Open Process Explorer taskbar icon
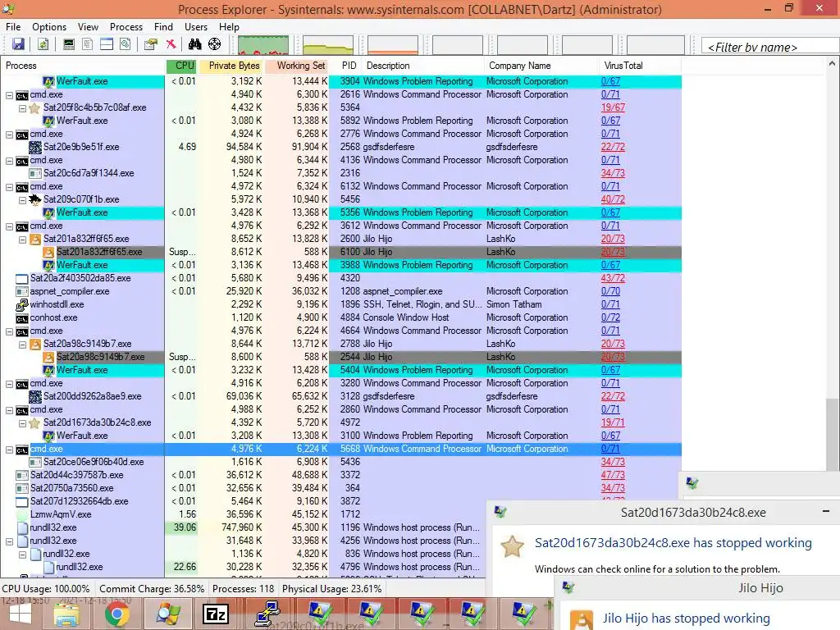840x630 pixels. 167,614
